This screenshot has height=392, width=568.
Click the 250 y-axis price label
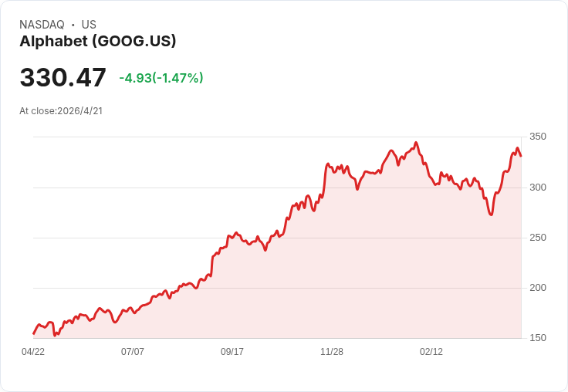coord(538,238)
